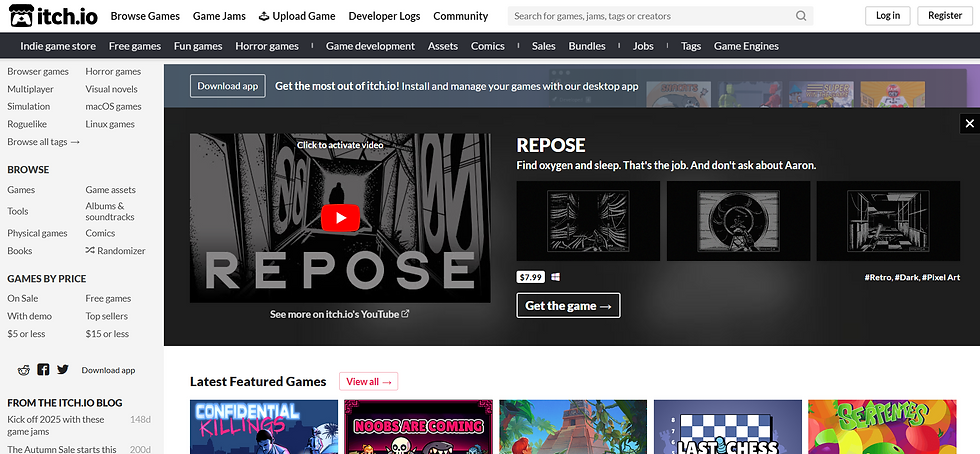980x454 pixels.
Task: Click the #Pixel Art tag
Action: tap(941, 277)
